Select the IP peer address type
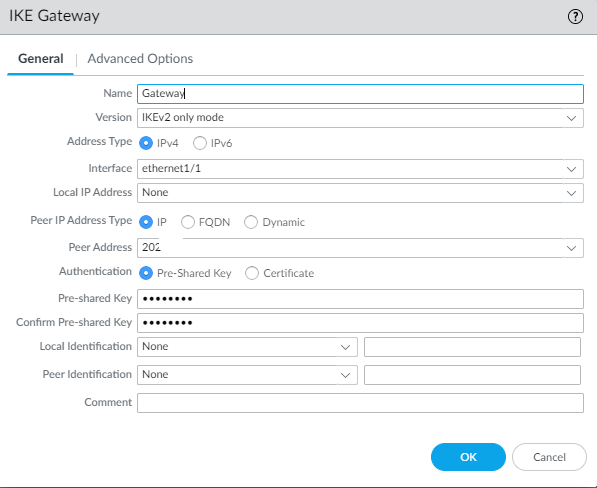The image size is (597, 488). (x=146, y=222)
